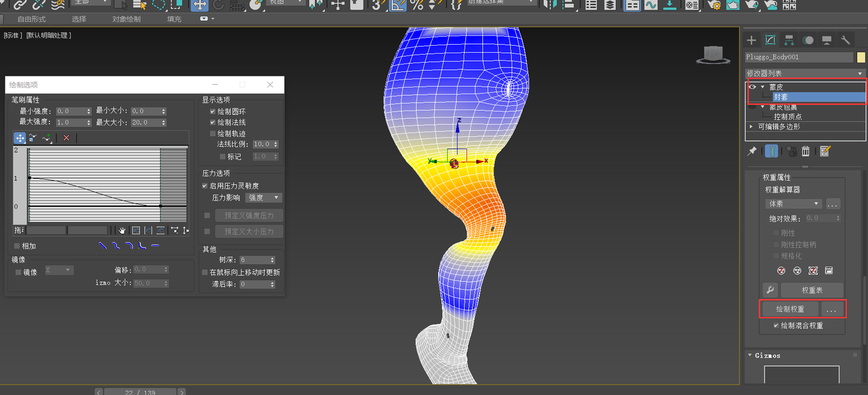Toggle the 启用压力灵敏度 checkbox
This screenshot has height=395, width=868.
[205, 185]
